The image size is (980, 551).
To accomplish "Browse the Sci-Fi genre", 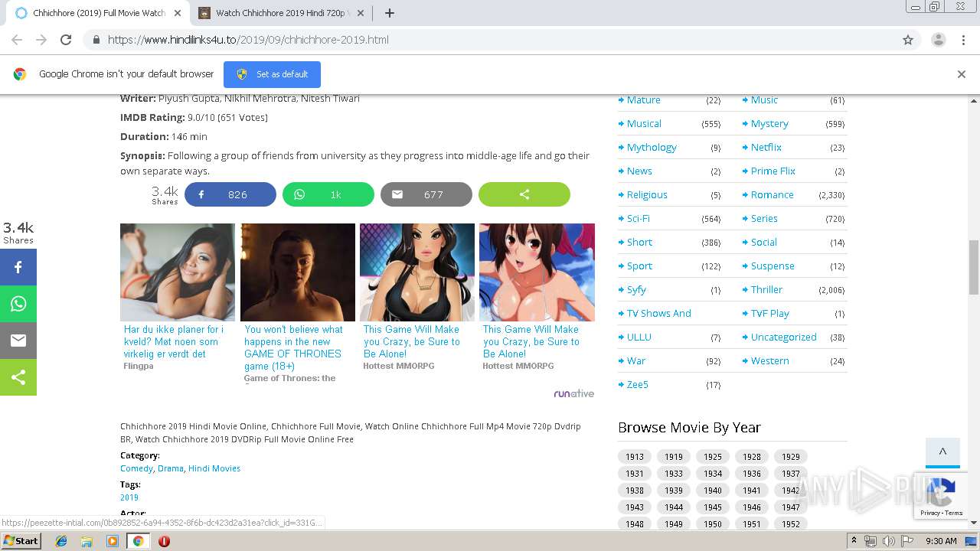I will point(639,219).
